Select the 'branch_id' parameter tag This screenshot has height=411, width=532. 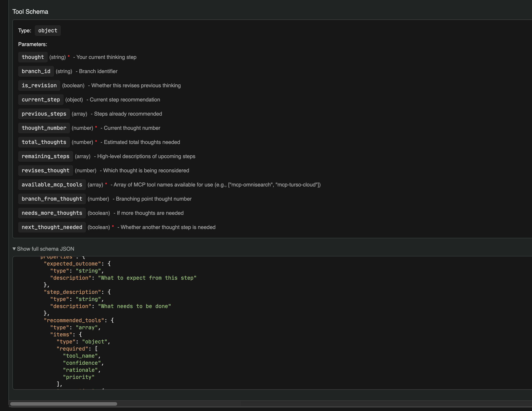[x=36, y=71]
